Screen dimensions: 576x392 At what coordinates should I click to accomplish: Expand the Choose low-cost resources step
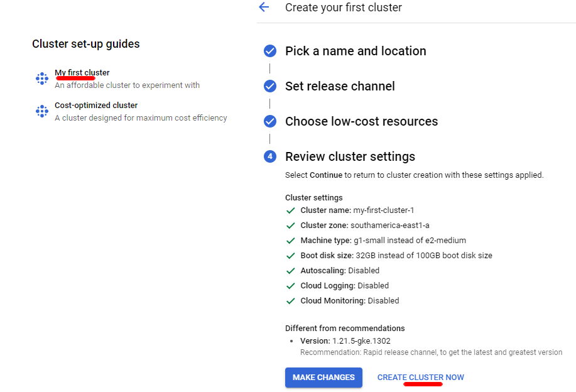tap(361, 122)
